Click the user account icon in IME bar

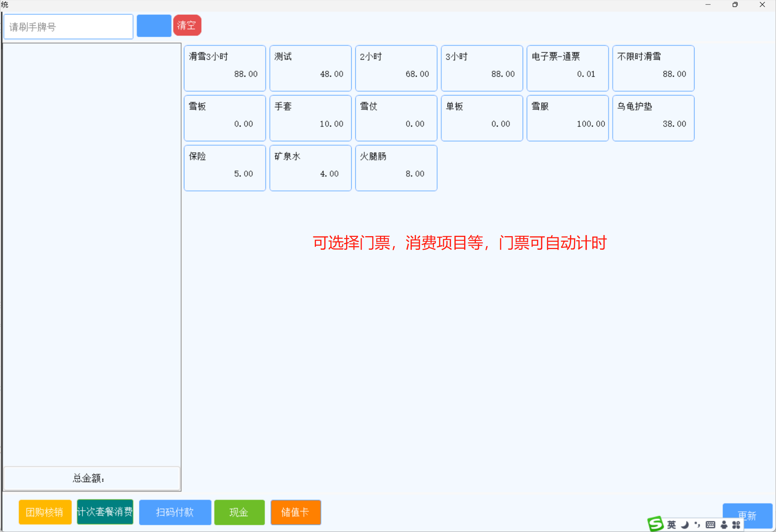[724, 525]
